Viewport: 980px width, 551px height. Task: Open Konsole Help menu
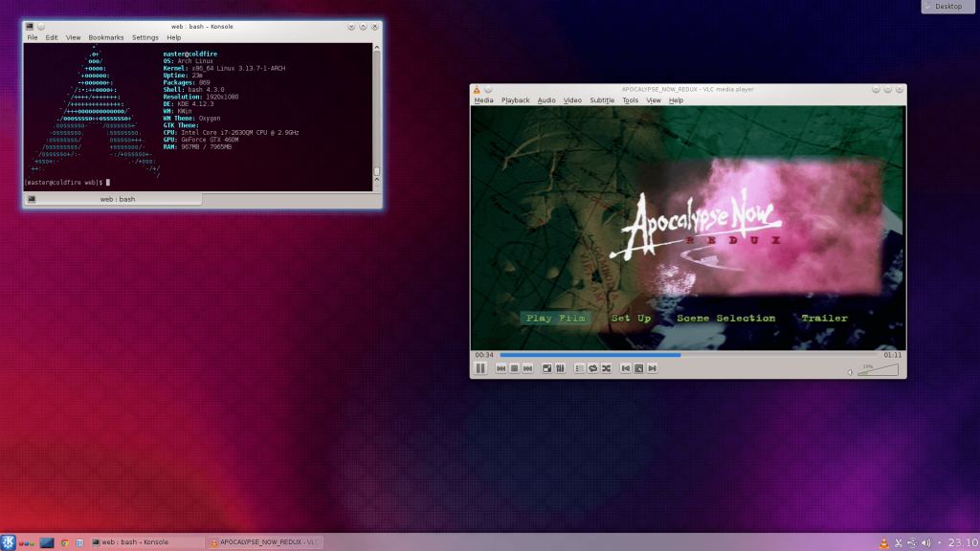(x=174, y=37)
